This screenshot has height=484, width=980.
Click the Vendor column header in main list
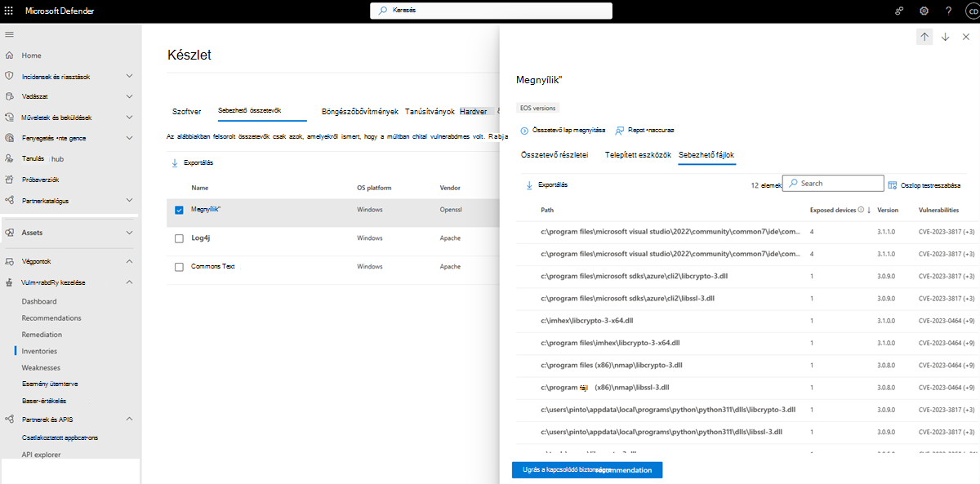pos(451,188)
